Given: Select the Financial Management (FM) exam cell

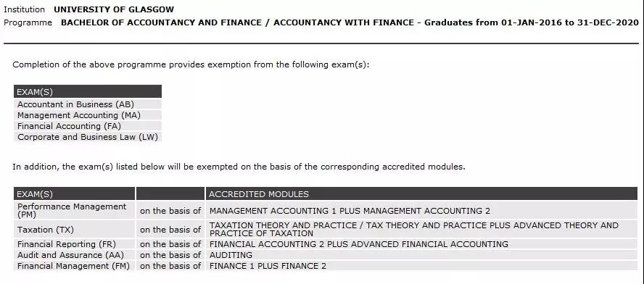Looking at the screenshot, I should click(x=75, y=266).
